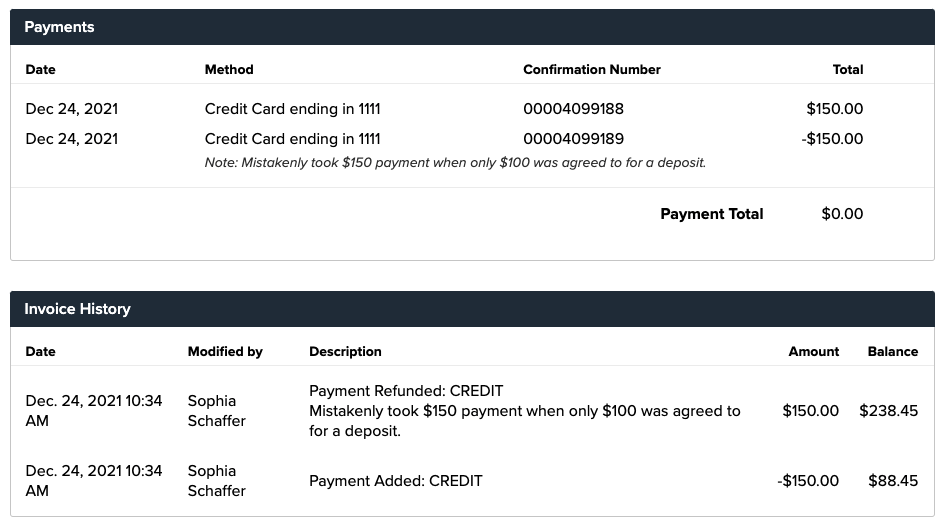Click the Payments section header
941x529 pixels.
click(x=59, y=27)
